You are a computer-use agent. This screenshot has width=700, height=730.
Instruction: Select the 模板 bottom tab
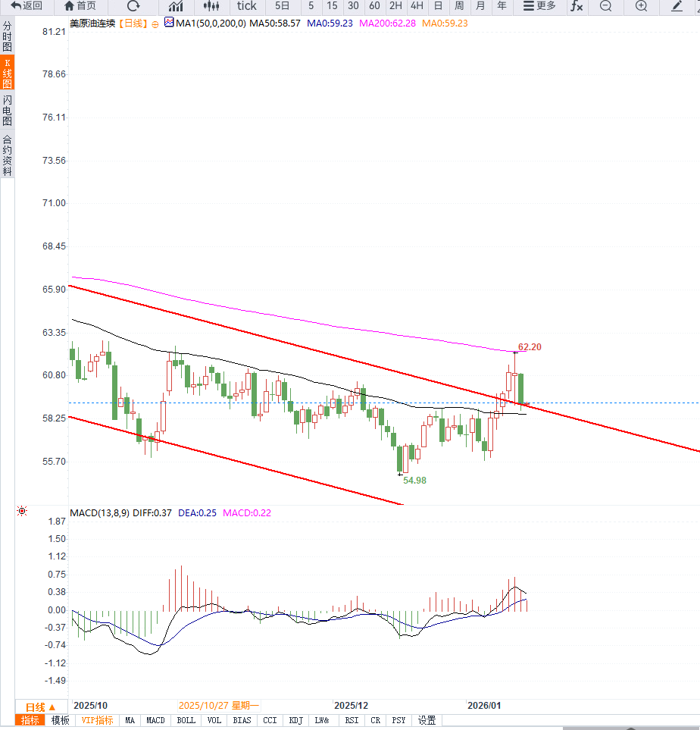61,720
